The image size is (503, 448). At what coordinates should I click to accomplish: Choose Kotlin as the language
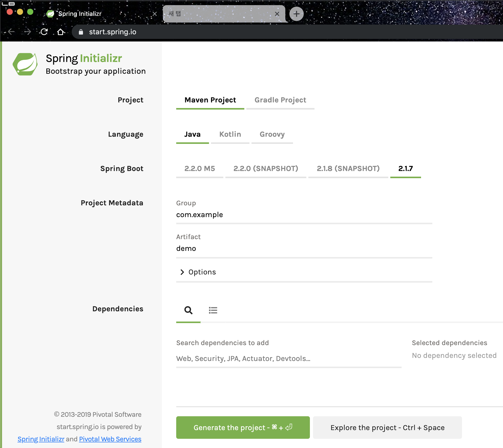click(x=230, y=134)
